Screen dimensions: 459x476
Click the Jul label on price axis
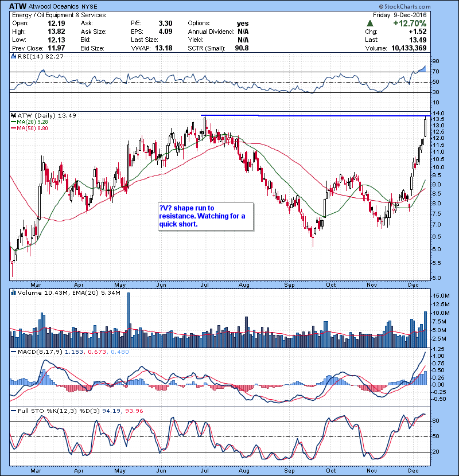coord(205,285)
